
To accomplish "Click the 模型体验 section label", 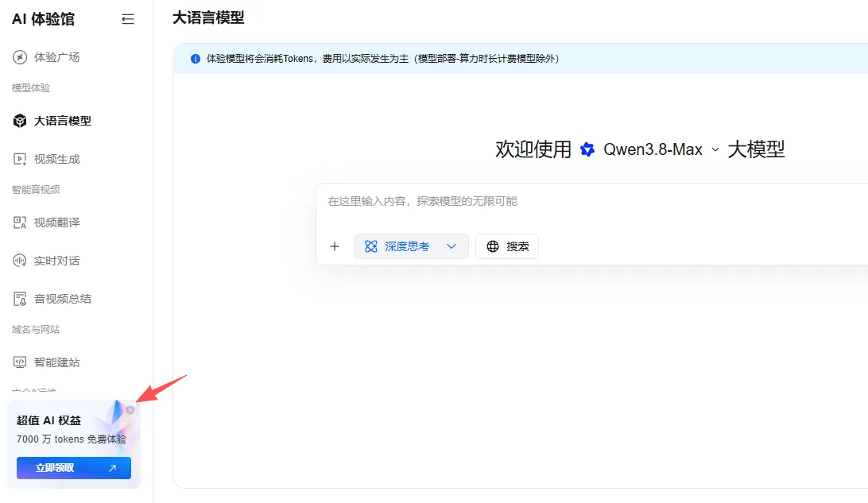I will tap(31, 88).
